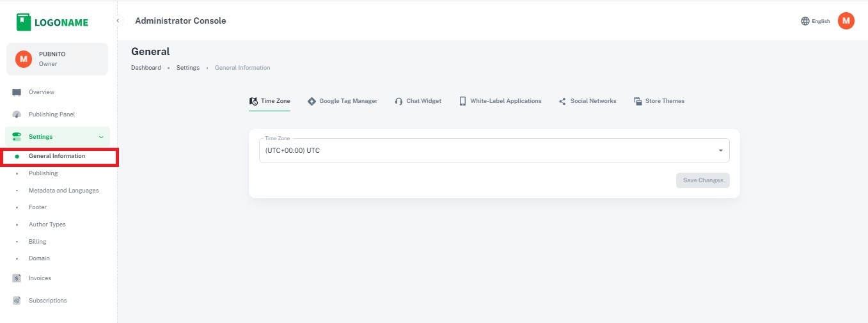Open Metadata and Languages settings
The width and height of the screenshot is (868, 323).
pyautogui.click(x=63, y=191)
